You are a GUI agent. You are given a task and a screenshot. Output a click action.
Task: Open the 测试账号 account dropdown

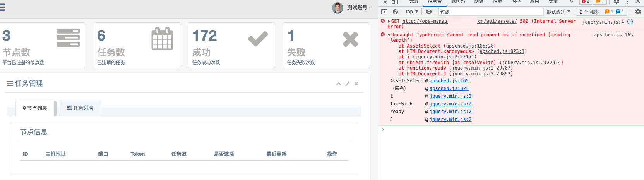pyautogui.click(x=360, y=8)
